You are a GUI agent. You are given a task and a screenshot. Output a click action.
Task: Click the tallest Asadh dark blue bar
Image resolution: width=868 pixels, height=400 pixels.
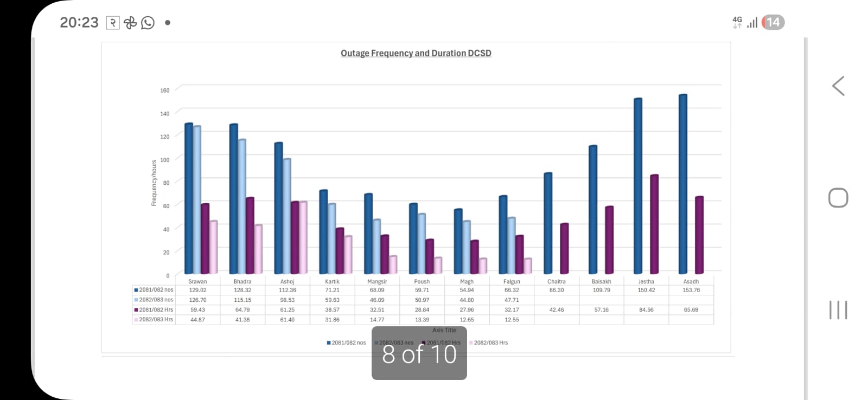[x=682, y=184]
